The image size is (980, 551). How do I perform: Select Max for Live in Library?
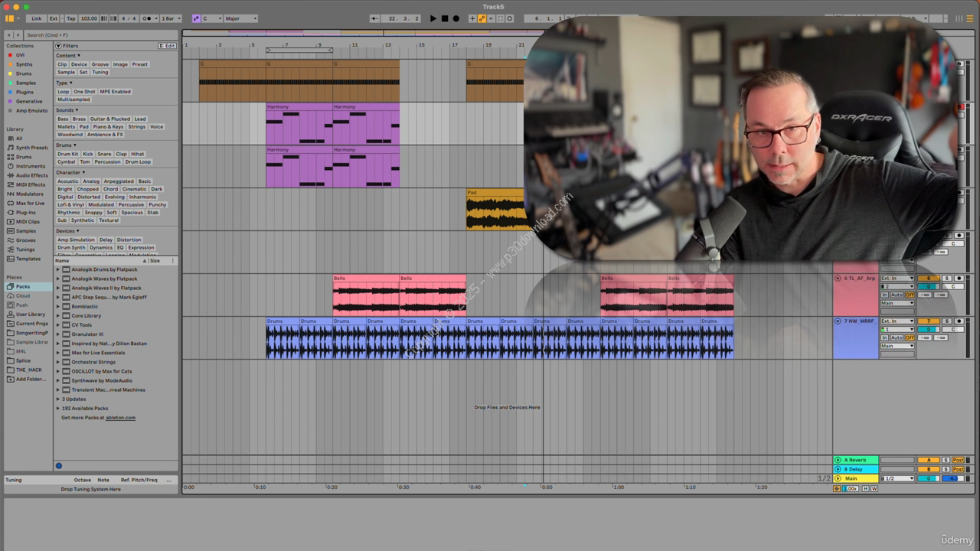pos(30,203)
